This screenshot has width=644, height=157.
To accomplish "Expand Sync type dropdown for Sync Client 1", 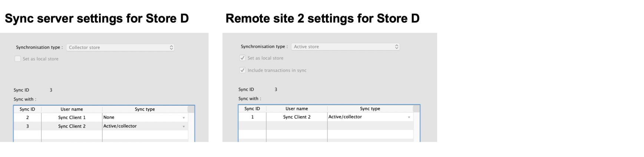I will pos(183,118).
